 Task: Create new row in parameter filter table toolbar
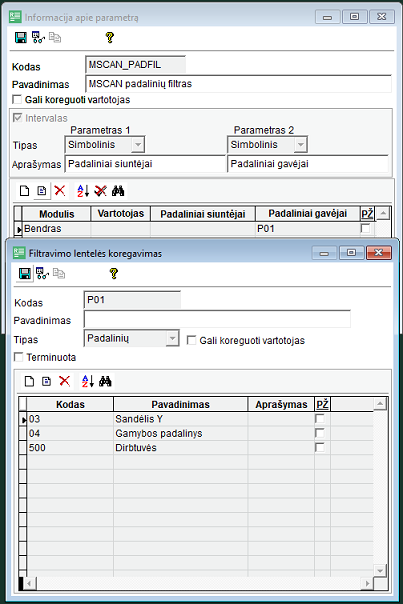[x=24, y=191]
